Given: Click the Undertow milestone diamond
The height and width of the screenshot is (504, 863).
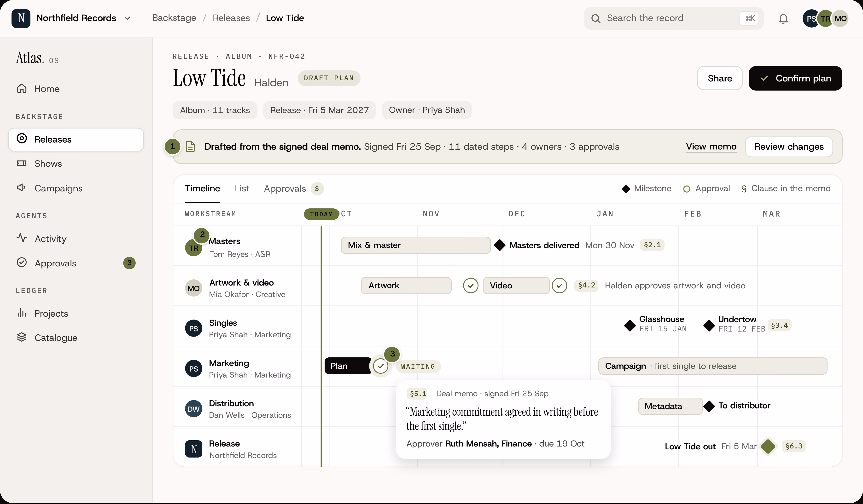Looking at the screenshot, I should pos(709,325).
